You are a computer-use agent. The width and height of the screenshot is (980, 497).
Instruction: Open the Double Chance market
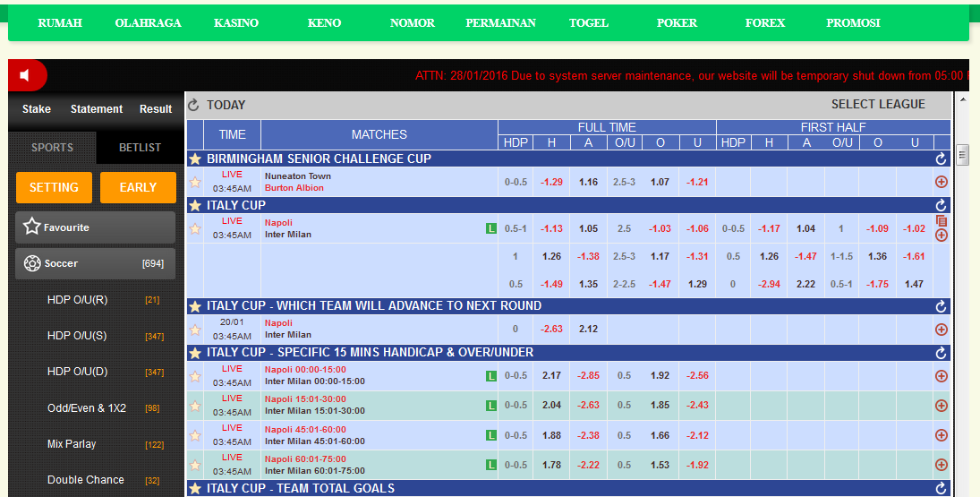tap(86, 480)
